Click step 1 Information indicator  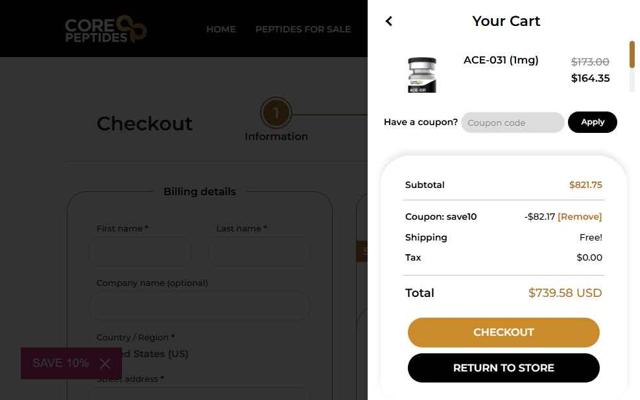276,113
